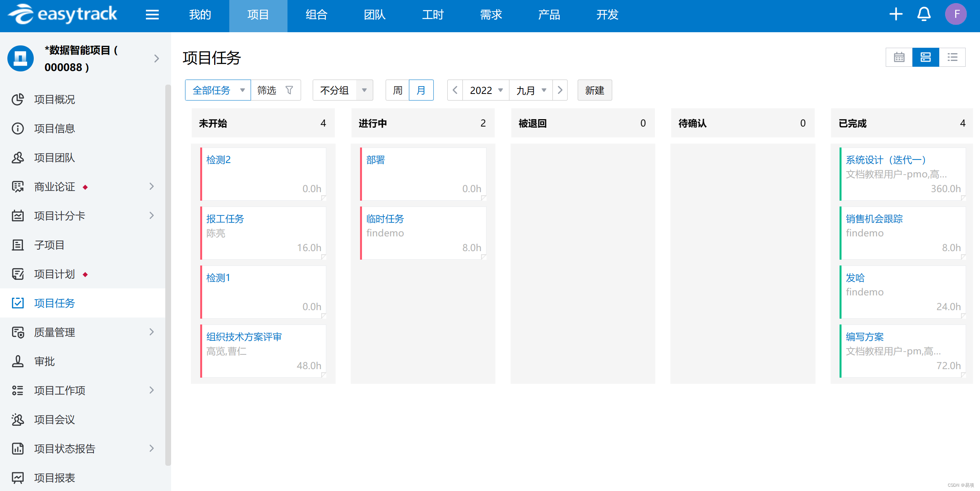This screenshot has width=980, height=491.
Task: Switch to 月 month view
Action: point(421,90)
